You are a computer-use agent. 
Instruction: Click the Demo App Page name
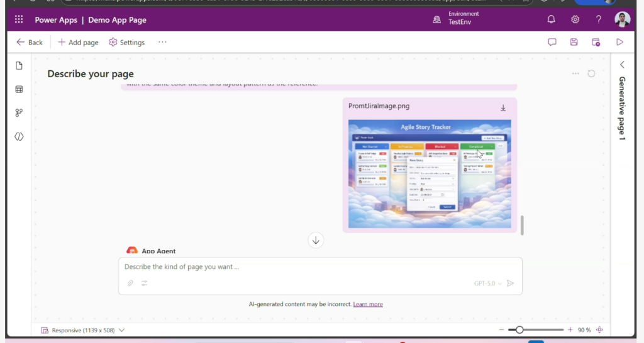[117, 19]
